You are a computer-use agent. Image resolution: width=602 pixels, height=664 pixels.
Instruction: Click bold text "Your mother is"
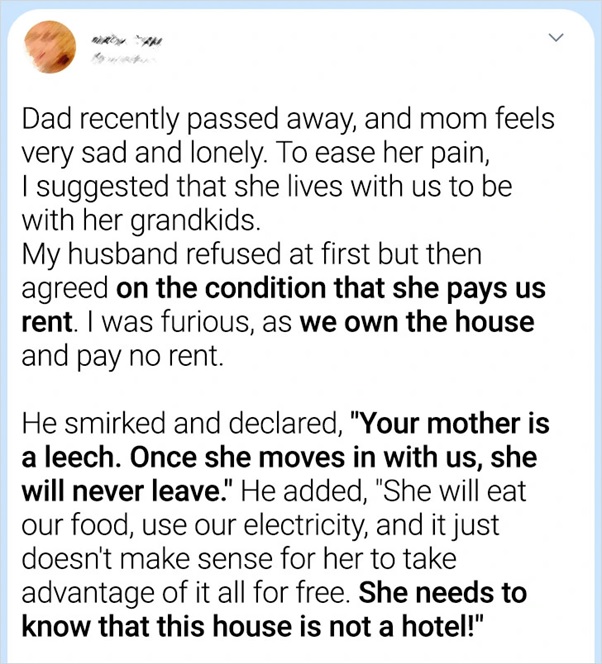(x=455, y=425)
